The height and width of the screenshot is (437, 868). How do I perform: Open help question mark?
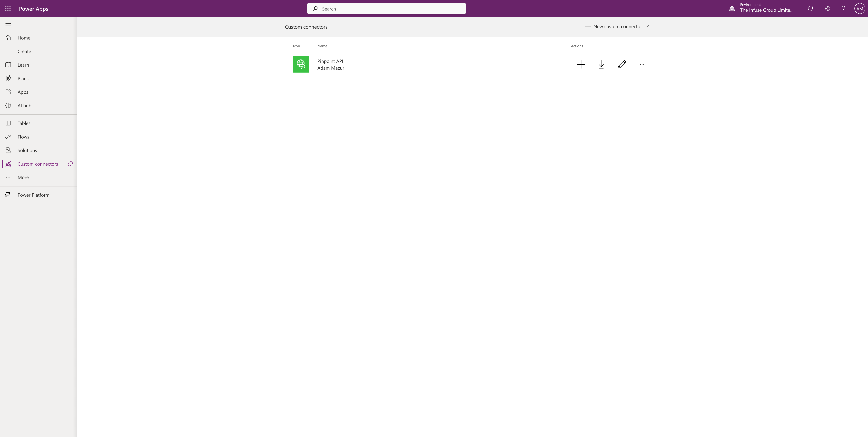point(843,8)
